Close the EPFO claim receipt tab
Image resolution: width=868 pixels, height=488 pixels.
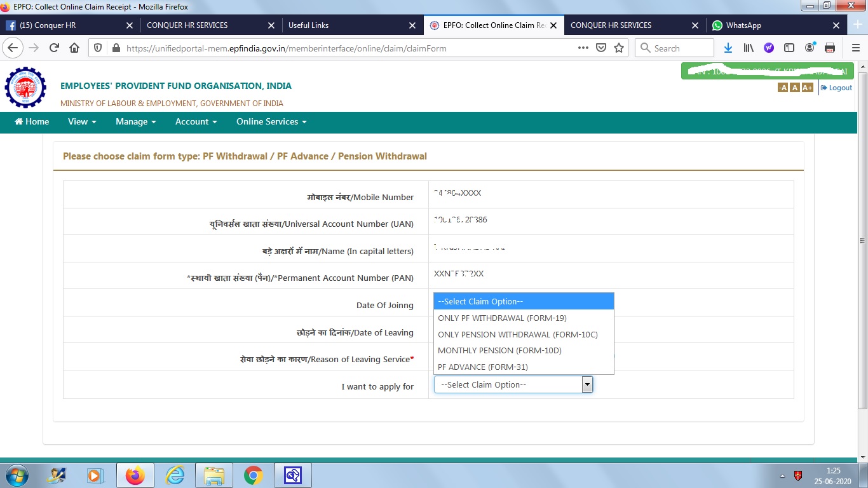coord(553,25)
